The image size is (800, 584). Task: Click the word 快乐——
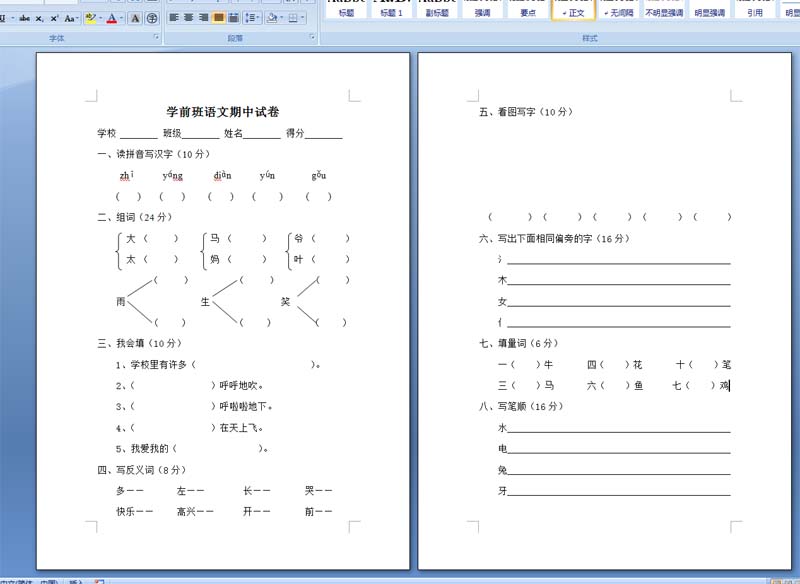134,512
